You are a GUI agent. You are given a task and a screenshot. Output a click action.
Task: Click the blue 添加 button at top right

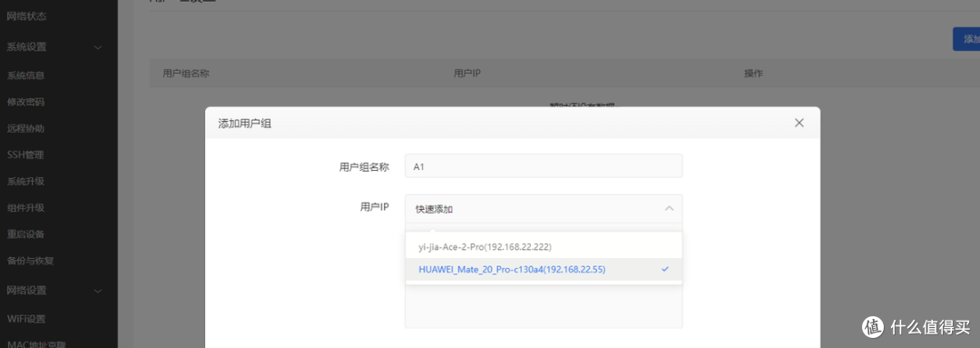point(966,39)
